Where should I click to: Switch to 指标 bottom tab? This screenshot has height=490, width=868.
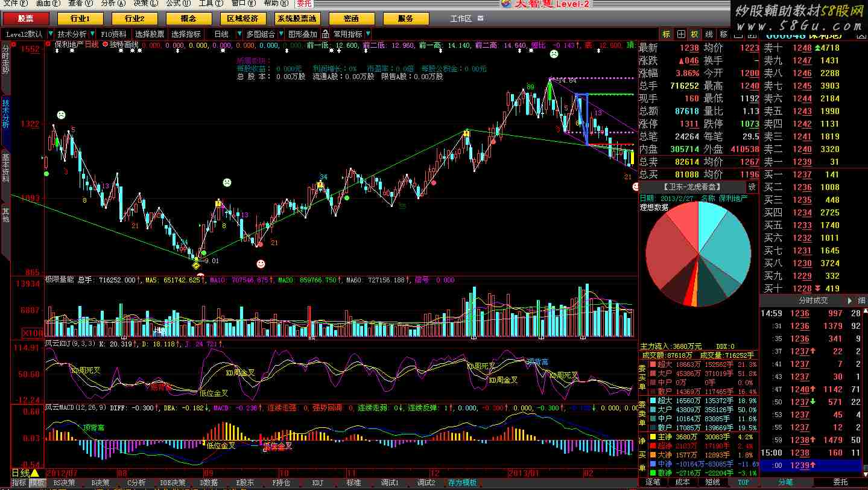click(19, 483)
